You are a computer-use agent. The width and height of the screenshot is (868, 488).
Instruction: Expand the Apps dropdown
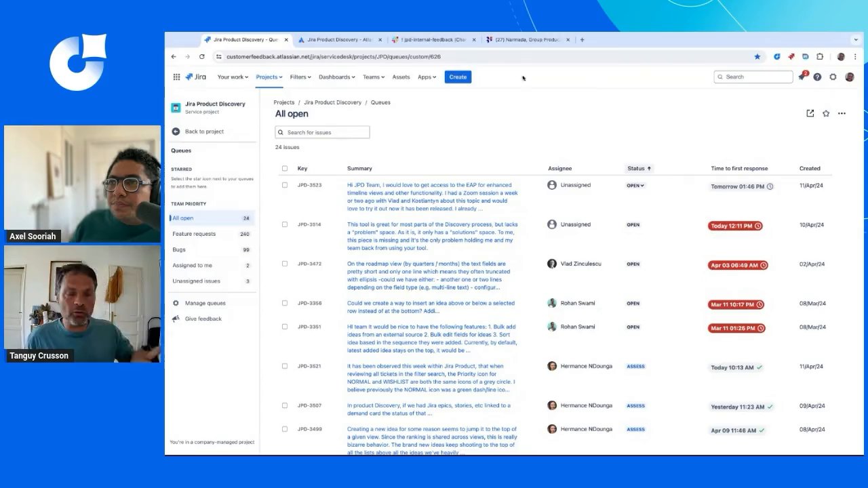pos(427,77)
